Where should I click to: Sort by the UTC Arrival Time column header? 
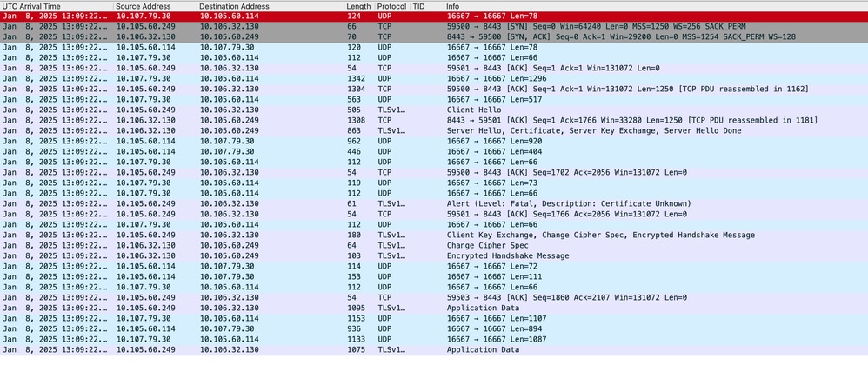(x=57, y=6)
